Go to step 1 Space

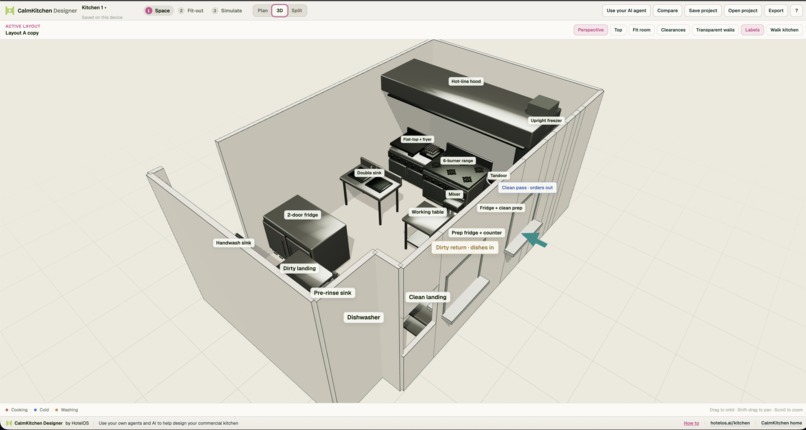(x=158, y=10)
